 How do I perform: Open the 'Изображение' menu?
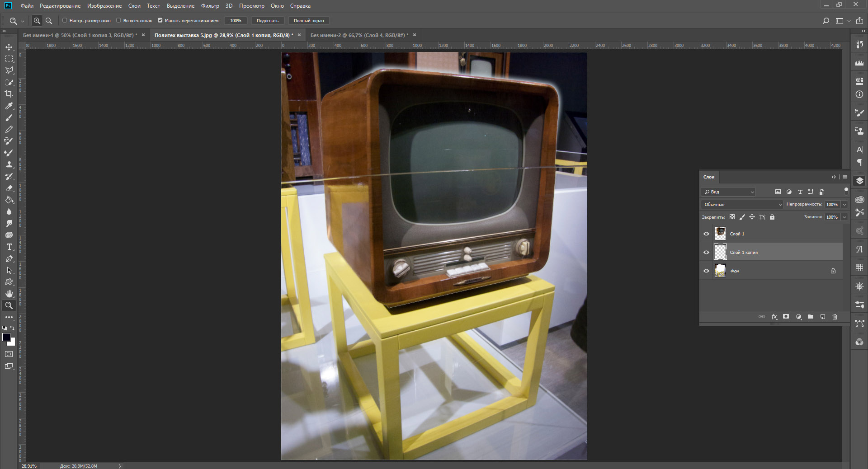[104, 6]
